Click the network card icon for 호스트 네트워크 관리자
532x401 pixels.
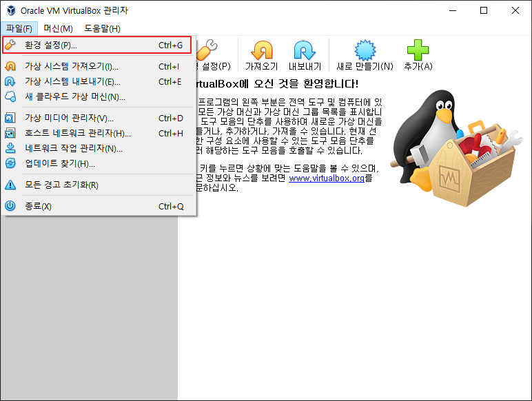[x=10, y=133]
